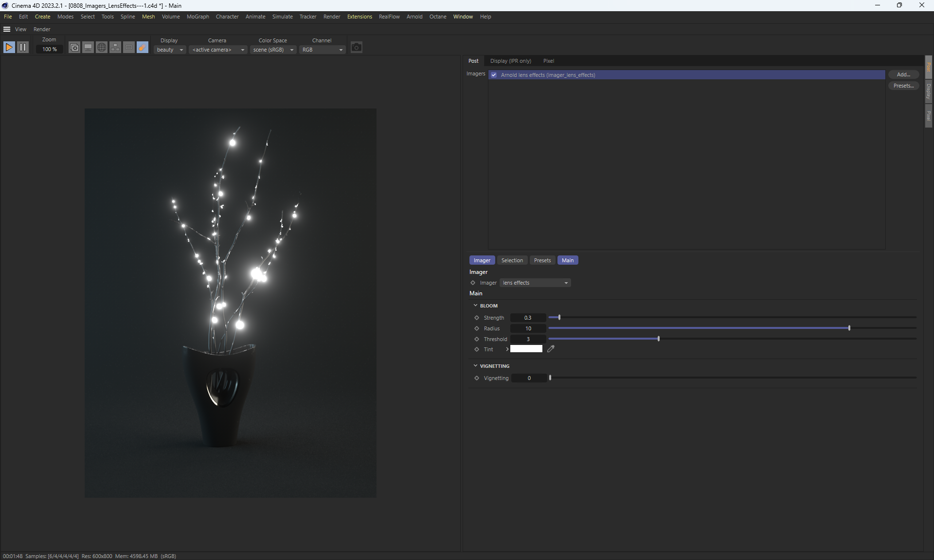Screen dimensions: 934x560
Task: Click the monitor display toolbar icon
Action: point(88,47)
